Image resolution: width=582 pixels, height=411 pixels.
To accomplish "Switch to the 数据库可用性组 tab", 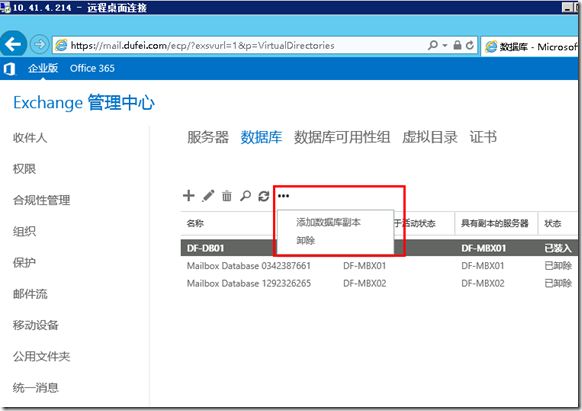I will [342, 137].
